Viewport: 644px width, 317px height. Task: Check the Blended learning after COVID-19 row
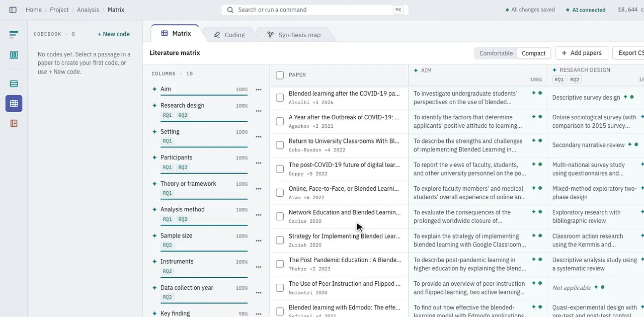coord(280,98)
